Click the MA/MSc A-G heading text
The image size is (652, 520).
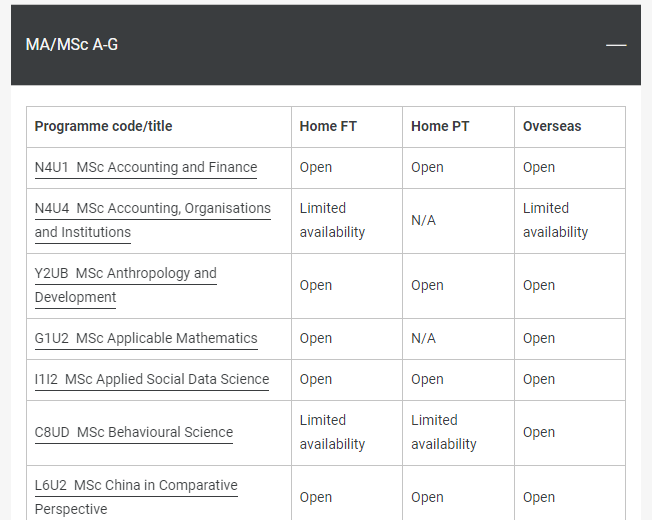pos(72,45)
